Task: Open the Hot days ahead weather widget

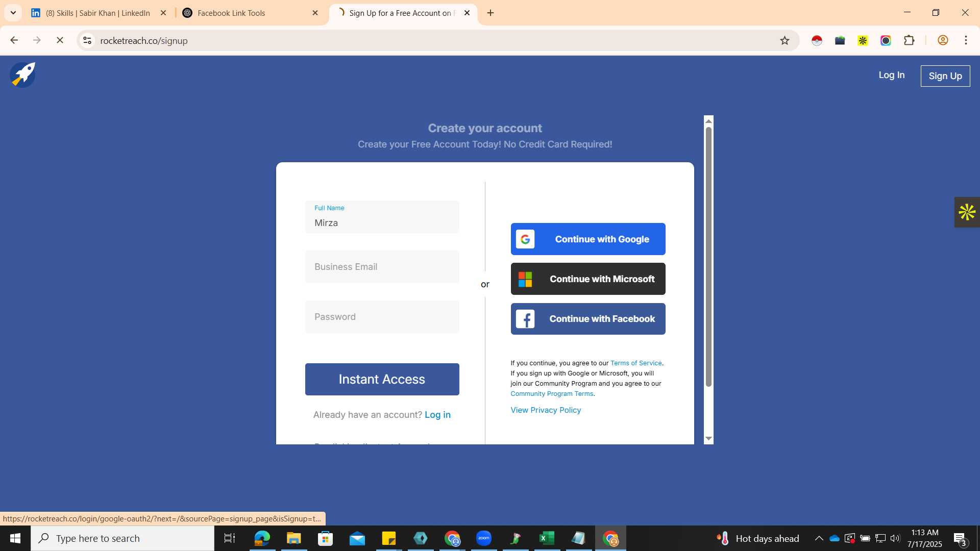Action: point(758,538)
